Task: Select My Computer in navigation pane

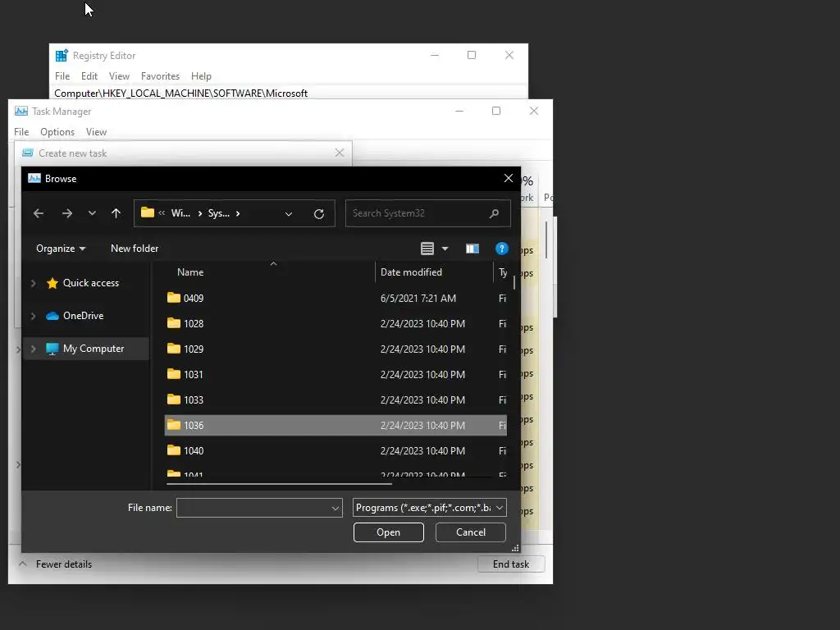Action: [94, 349]
